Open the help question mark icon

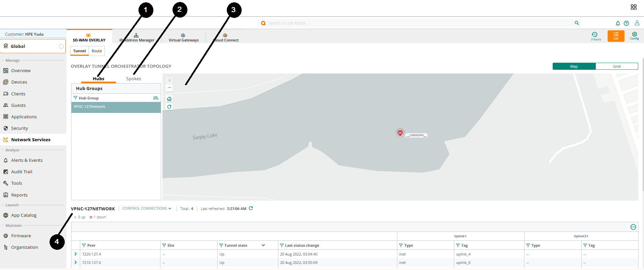[x=626, y=23]
